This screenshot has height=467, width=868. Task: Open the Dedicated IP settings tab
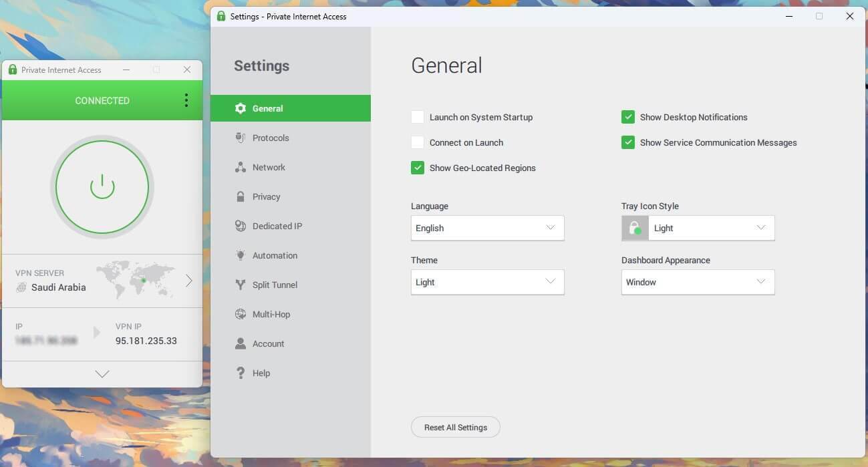(x=291, y=226)
